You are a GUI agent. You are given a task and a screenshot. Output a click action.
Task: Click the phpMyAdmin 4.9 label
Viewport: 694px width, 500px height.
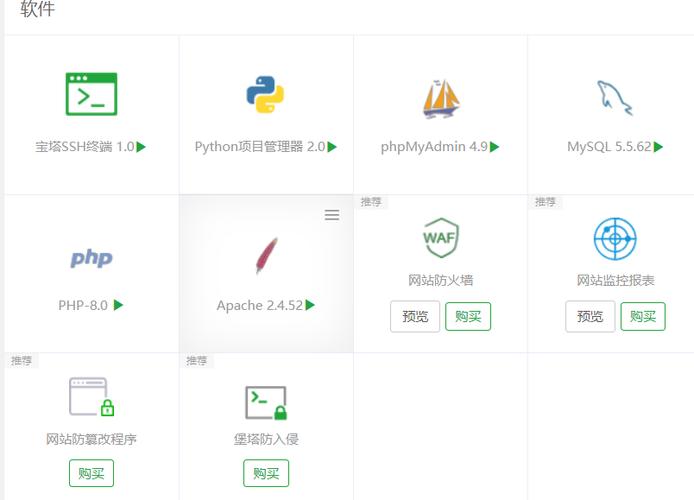pos(435,146)
